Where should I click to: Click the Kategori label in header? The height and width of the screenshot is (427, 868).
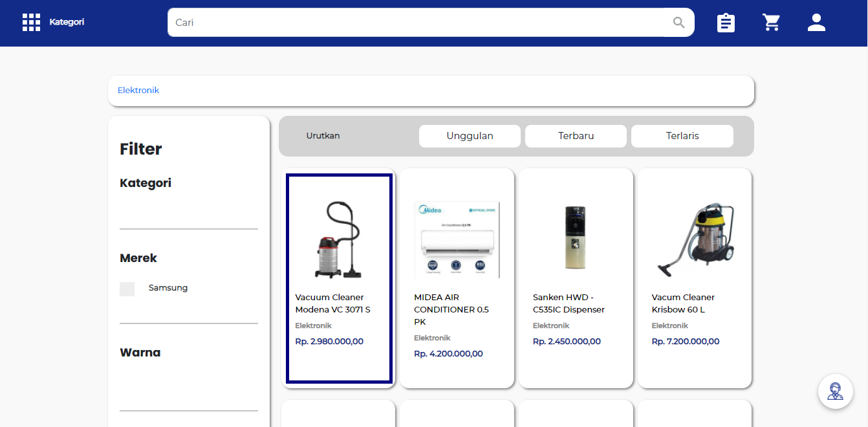tap(67, 22)
